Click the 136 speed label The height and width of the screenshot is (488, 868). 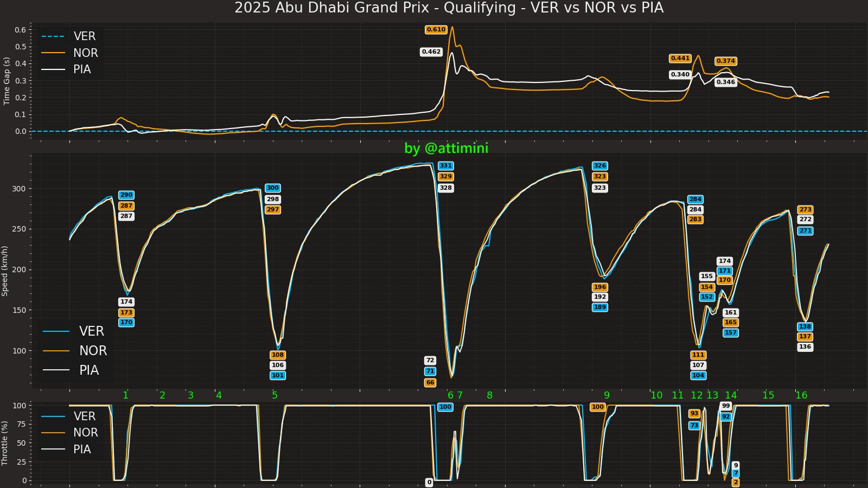point(805,347)
